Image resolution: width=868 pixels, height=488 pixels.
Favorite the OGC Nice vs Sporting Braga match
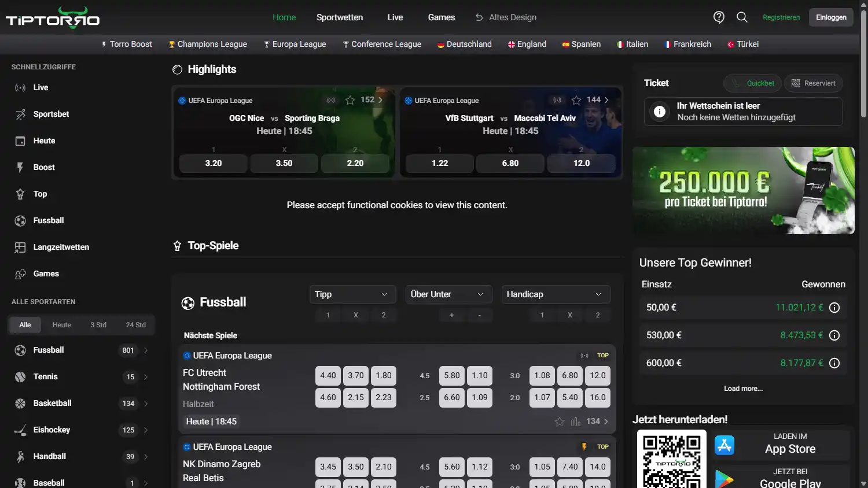(x=350, y=100)
